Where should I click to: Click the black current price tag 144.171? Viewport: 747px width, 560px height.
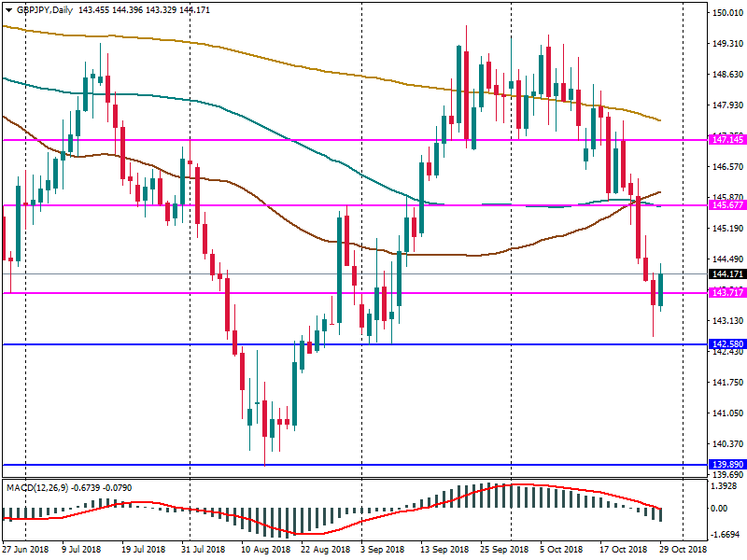pyautogui.click(x=725, y=273)
